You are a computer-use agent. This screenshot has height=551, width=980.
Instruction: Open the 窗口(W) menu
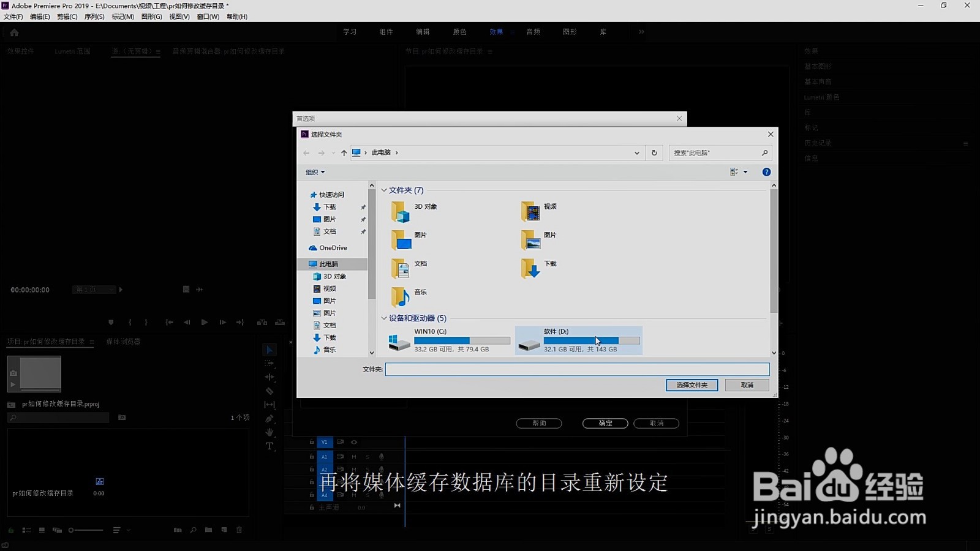tap(208, 17)
